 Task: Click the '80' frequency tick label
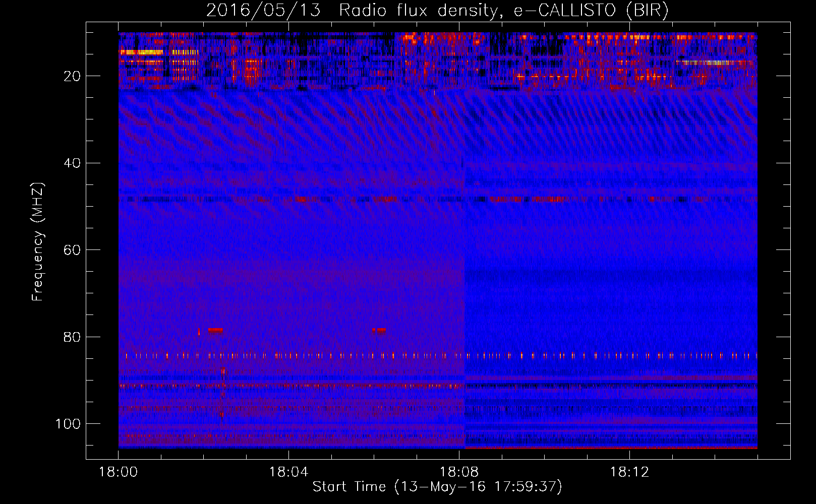click(72, 337)
